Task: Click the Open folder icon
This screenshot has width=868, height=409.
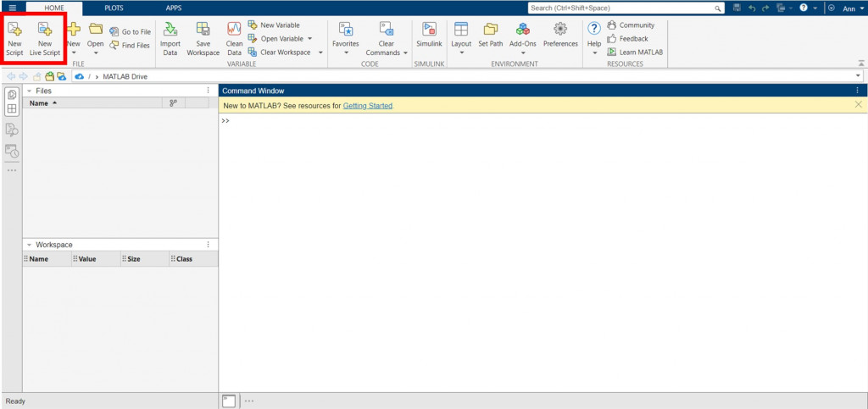Action: (96, 29)
